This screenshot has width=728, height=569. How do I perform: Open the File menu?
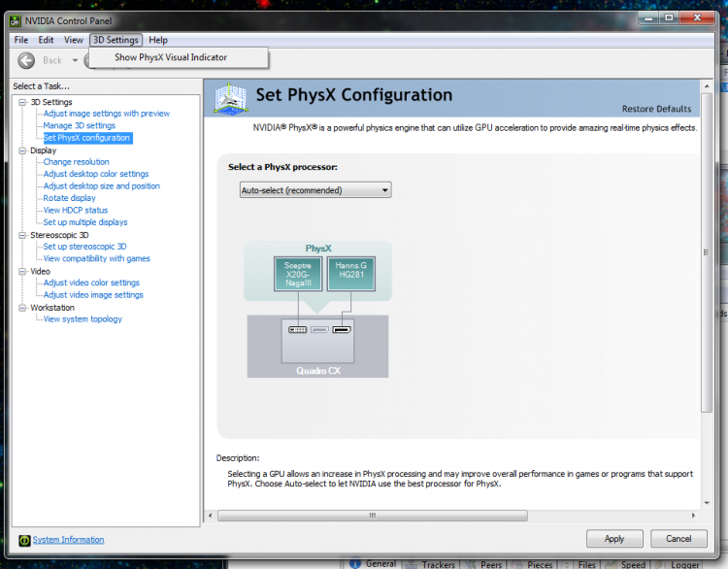(21, 40)
